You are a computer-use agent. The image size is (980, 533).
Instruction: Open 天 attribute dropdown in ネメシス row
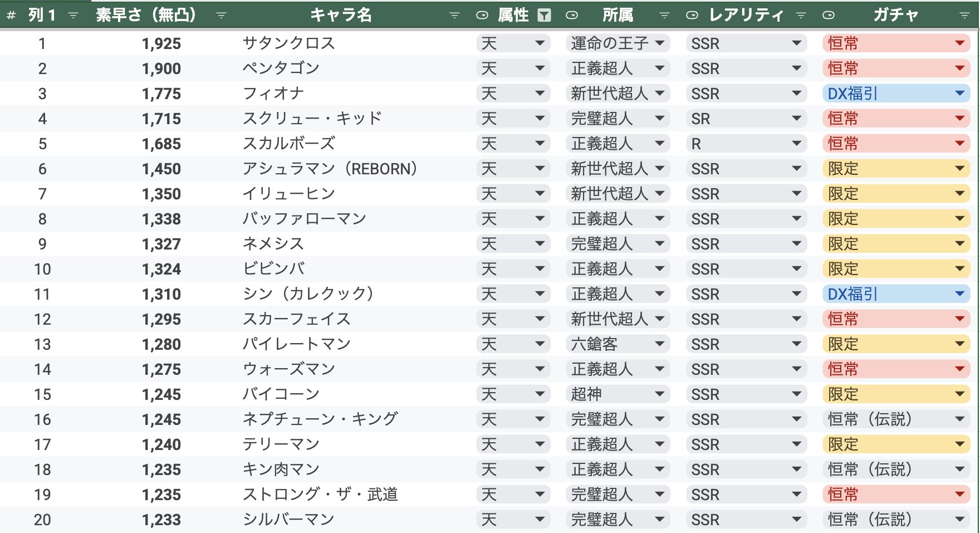[513, 244]
